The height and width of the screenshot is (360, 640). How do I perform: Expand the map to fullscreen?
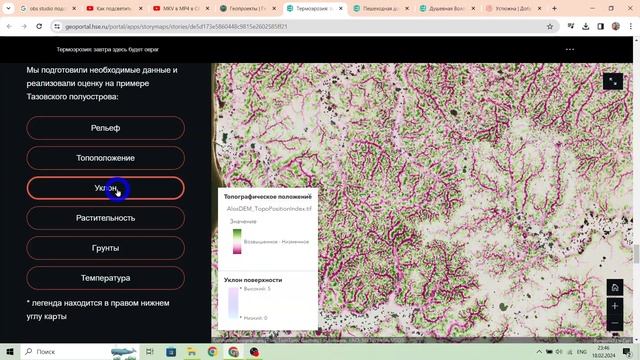pos(613,81)
